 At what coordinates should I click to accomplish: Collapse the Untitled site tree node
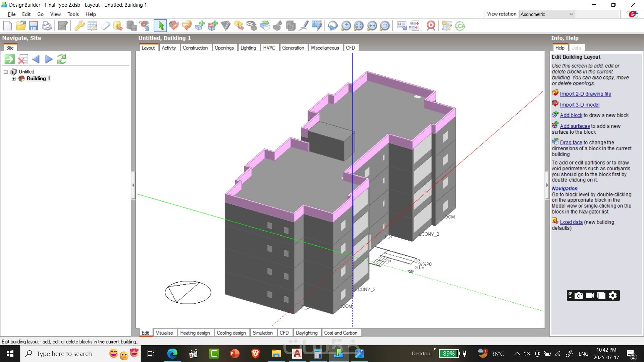tap(6, 72)
